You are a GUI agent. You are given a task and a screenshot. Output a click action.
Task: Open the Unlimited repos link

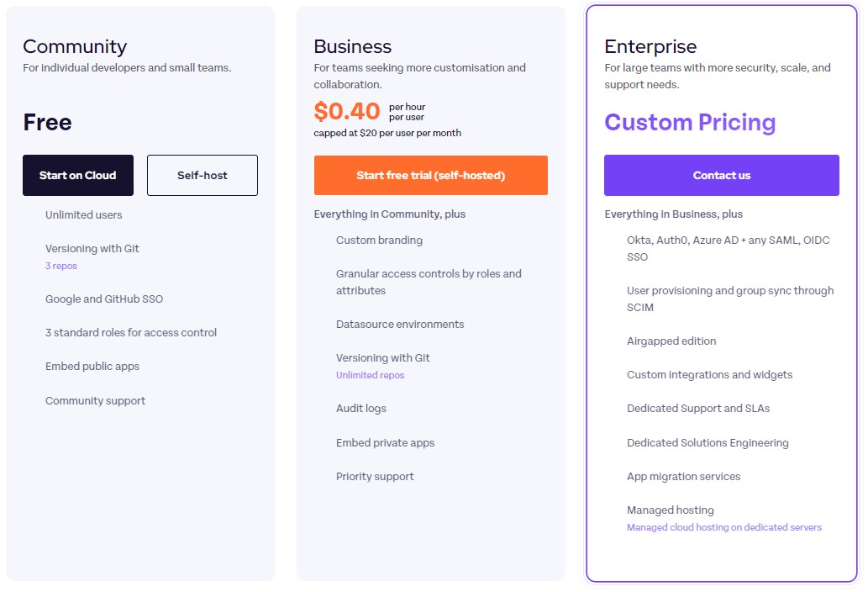(370, 375)
